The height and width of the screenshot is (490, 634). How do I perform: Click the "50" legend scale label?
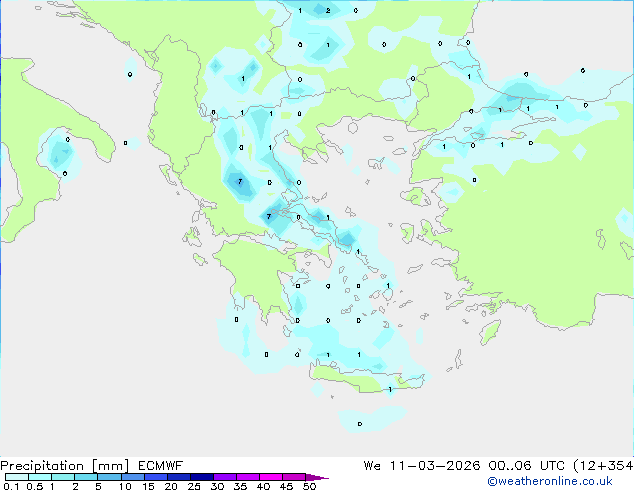click(310, 486)
